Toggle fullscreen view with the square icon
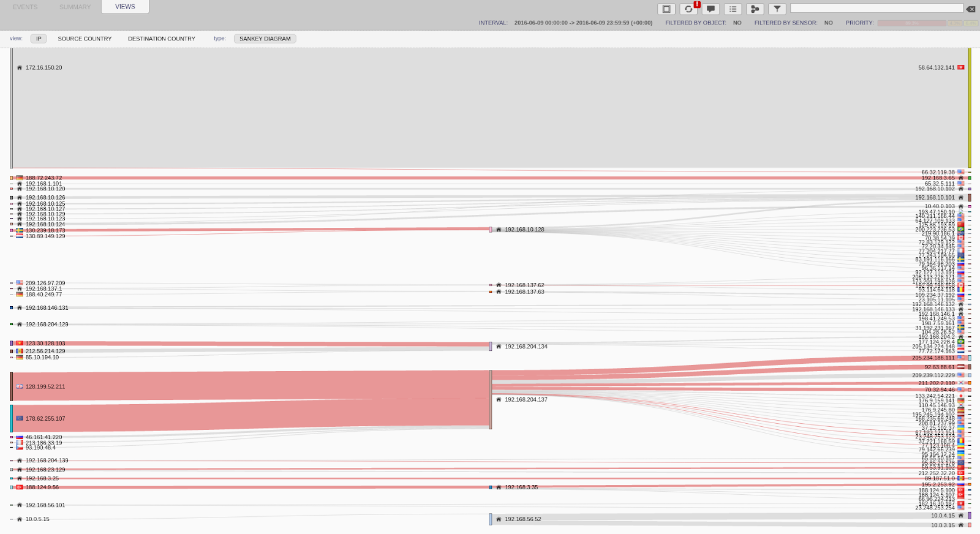980x534 pixels. (666, 9)
